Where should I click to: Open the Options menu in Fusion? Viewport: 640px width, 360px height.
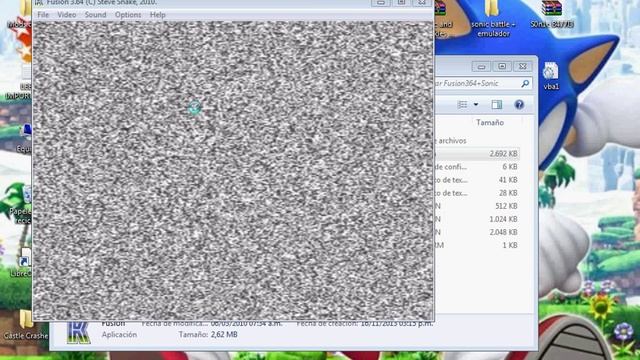(x=128, y=15)
